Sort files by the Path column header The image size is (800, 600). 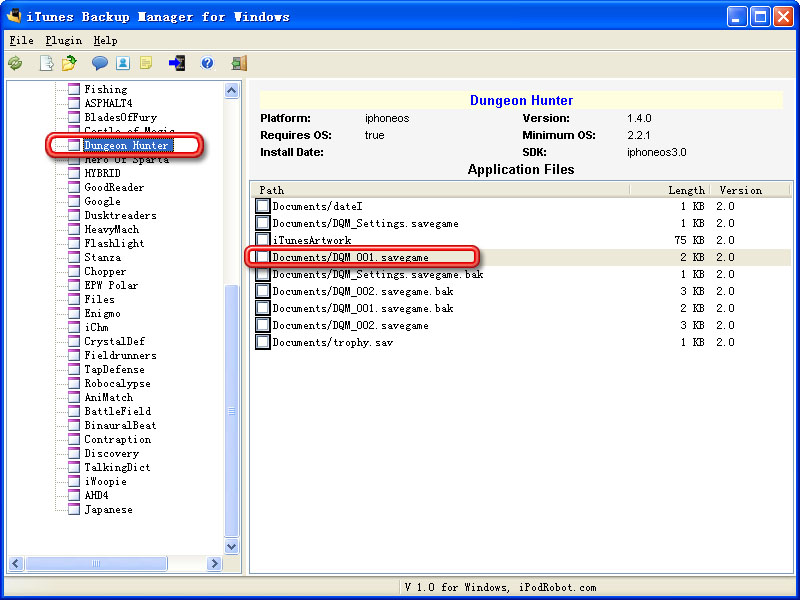click(x=441, y=190)
